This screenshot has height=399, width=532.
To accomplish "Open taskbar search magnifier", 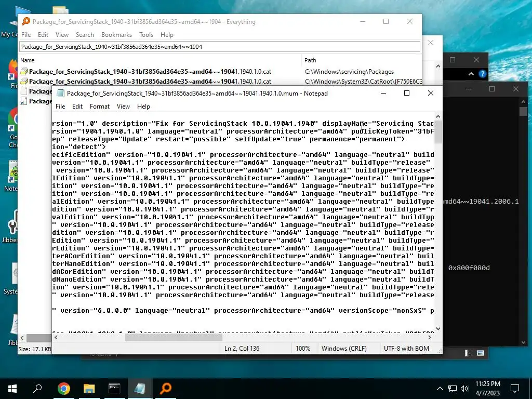I will click(37, 389).
